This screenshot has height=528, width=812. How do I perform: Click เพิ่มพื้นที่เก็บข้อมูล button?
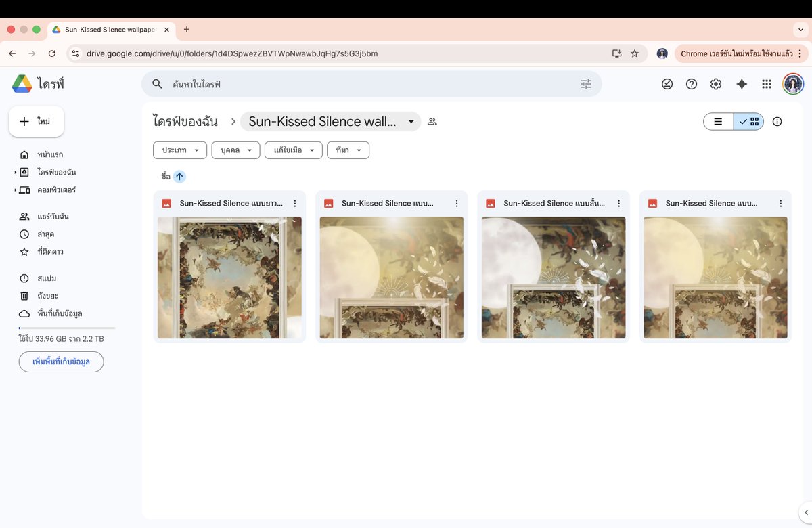[62, 361]
